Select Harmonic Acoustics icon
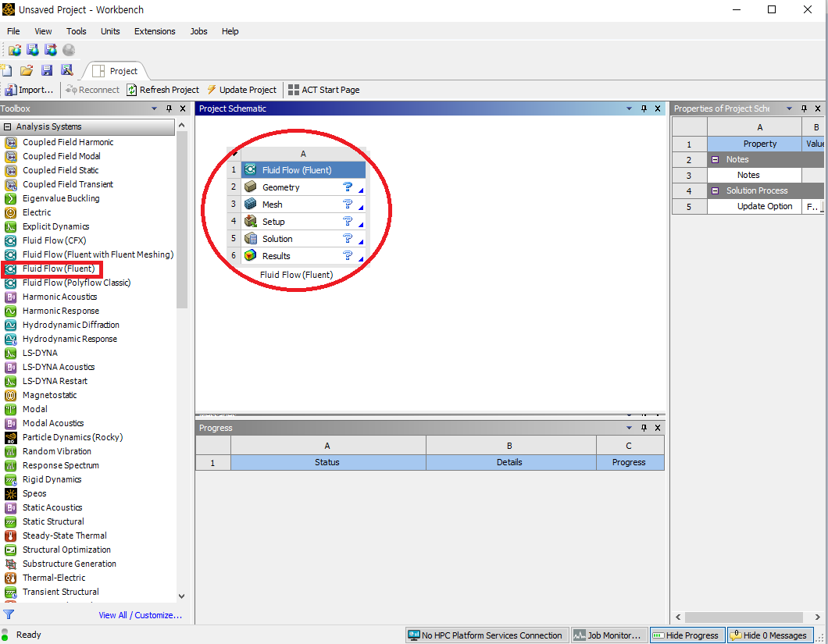828x644 pixels. point(11,297)
